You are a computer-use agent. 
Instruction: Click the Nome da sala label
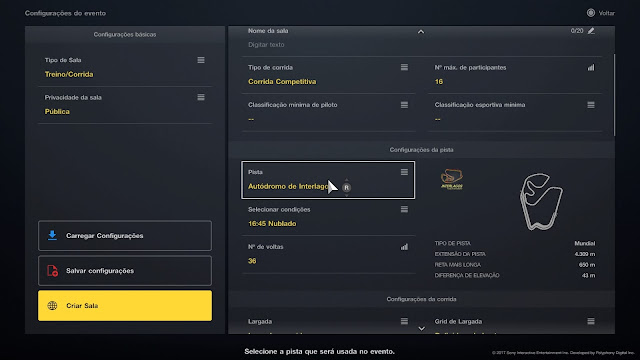268,31
